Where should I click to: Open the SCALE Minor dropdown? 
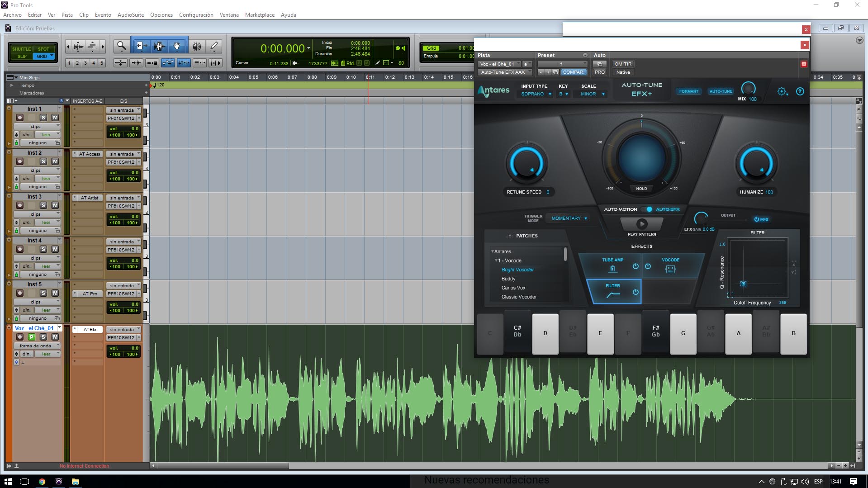[590, 94]
